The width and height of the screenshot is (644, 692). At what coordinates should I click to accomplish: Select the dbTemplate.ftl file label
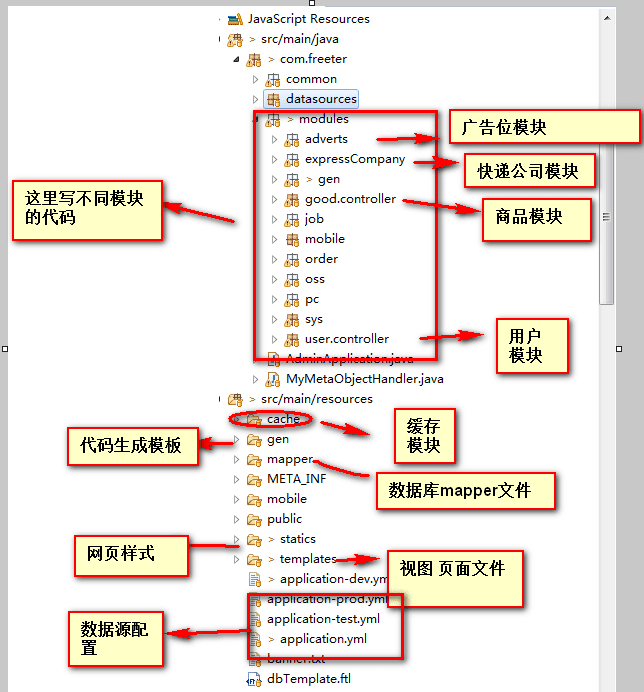309,679
